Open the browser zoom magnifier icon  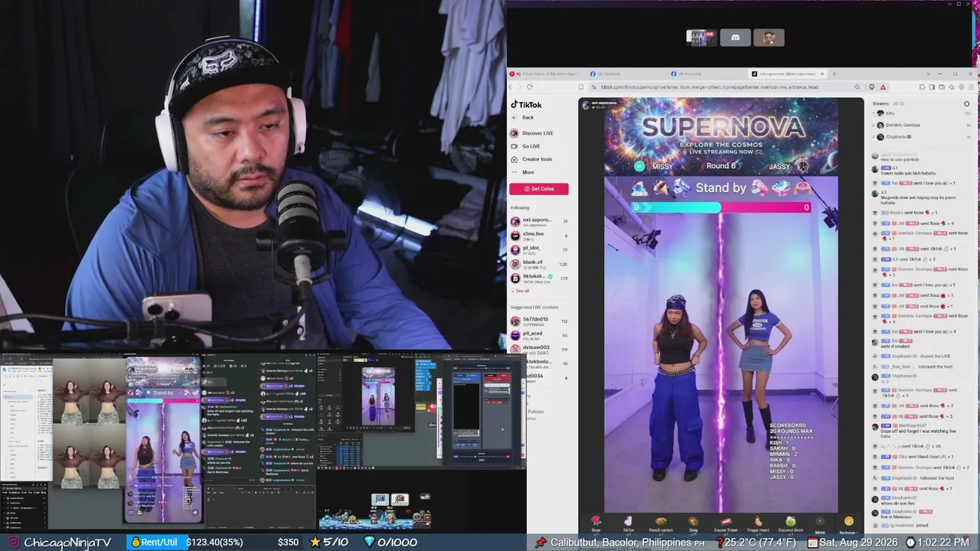pos(857,86)
